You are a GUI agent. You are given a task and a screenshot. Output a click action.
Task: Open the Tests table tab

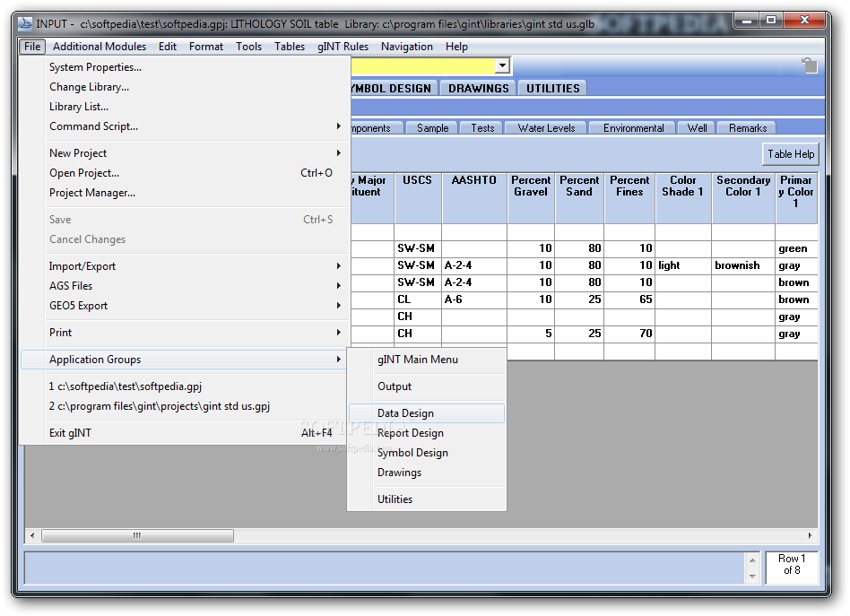click(481, 128)
